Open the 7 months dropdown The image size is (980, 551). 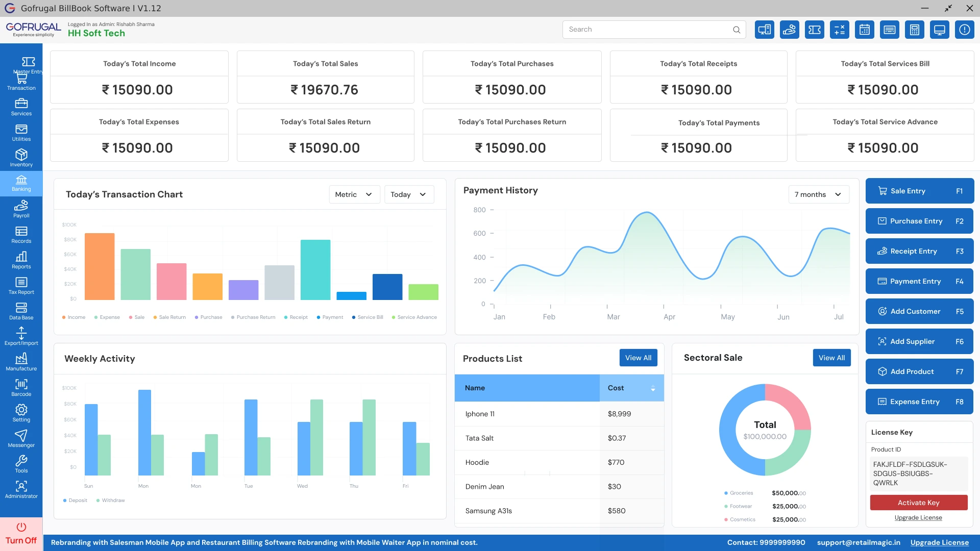[818, 194]
